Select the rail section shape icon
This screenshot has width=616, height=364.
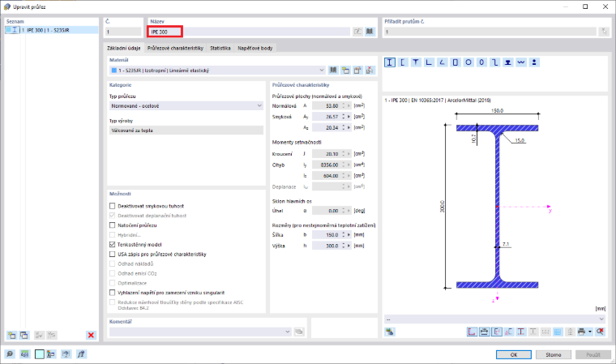pyautogui.click(x=508, y=62)
